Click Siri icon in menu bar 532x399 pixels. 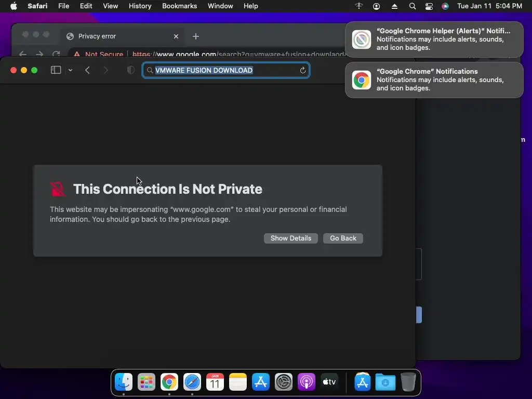[445, 6]
